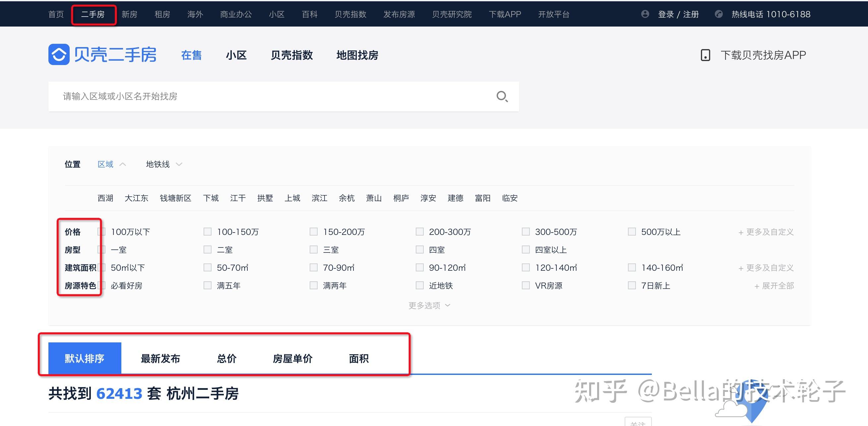868x426 pixels.
Task: Check the 140-160㎡ area checkbox
Action: click(x=632, y=267)
